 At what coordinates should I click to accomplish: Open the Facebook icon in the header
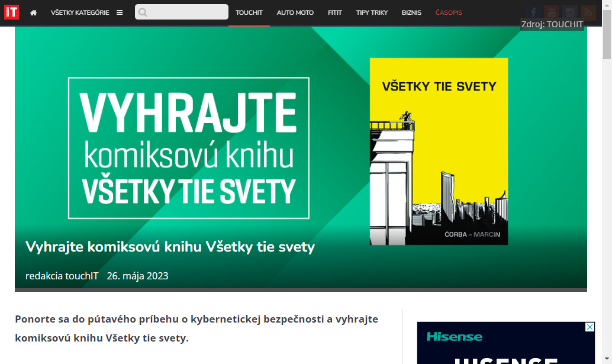click(x=533, y=12)
